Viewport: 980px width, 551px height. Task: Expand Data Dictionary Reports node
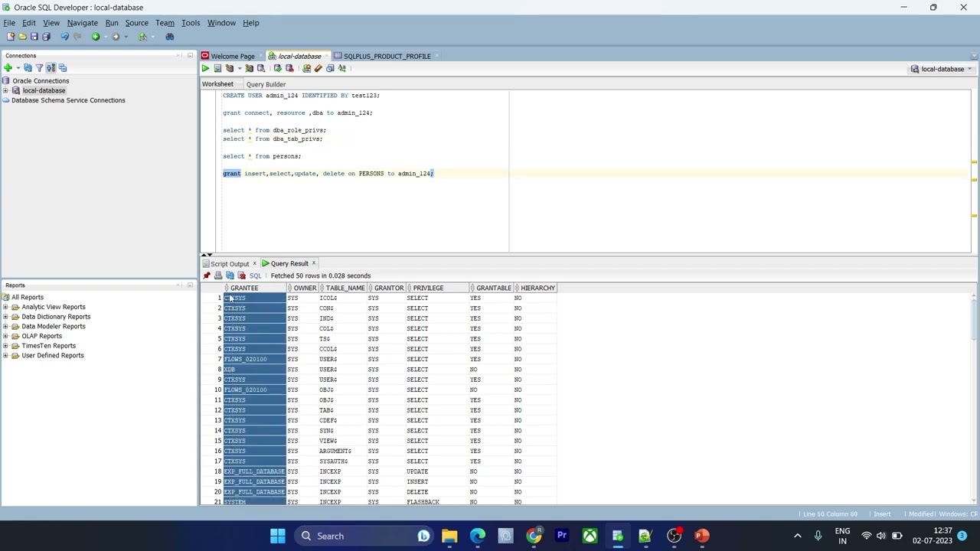(x=5, y=317)
